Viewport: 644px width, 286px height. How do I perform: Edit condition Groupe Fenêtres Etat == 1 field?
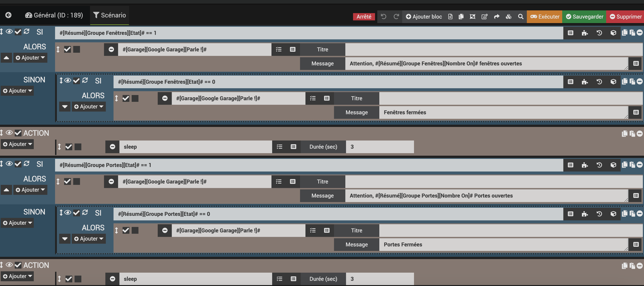tap(309, 33)
